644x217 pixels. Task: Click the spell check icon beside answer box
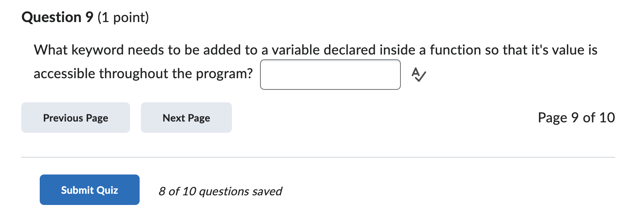(418, 75)
